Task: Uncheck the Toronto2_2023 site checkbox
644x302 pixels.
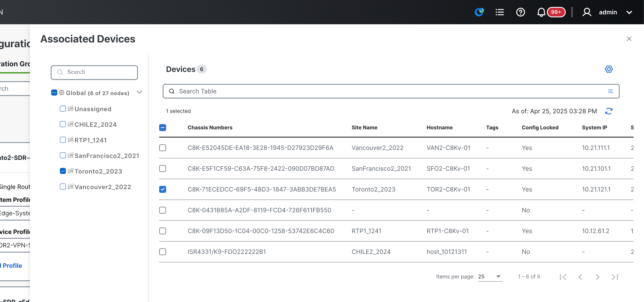Action: click(63, 171)
